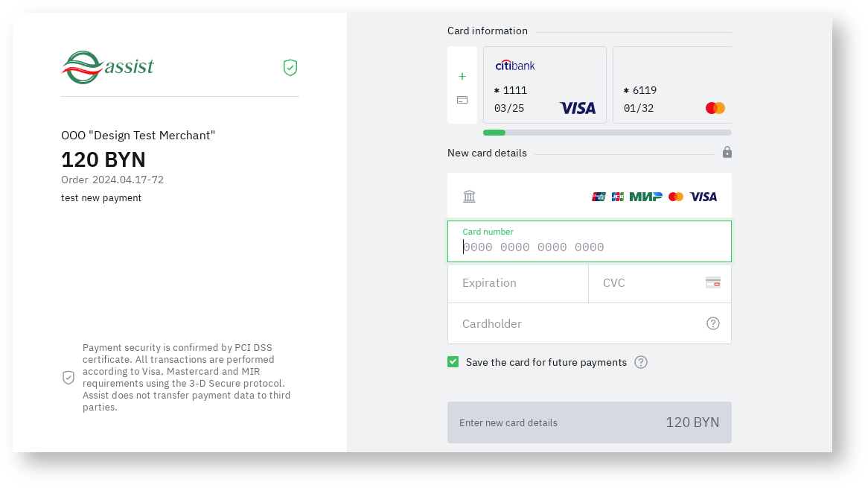
Task: Click the saved cards horizontal scrollbar
Action: tap(607, 133)
